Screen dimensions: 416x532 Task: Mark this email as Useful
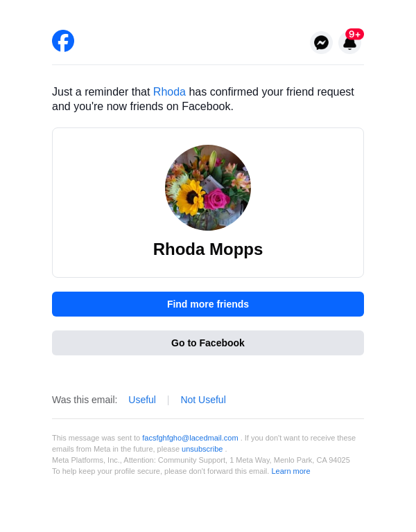click(142, 400)
